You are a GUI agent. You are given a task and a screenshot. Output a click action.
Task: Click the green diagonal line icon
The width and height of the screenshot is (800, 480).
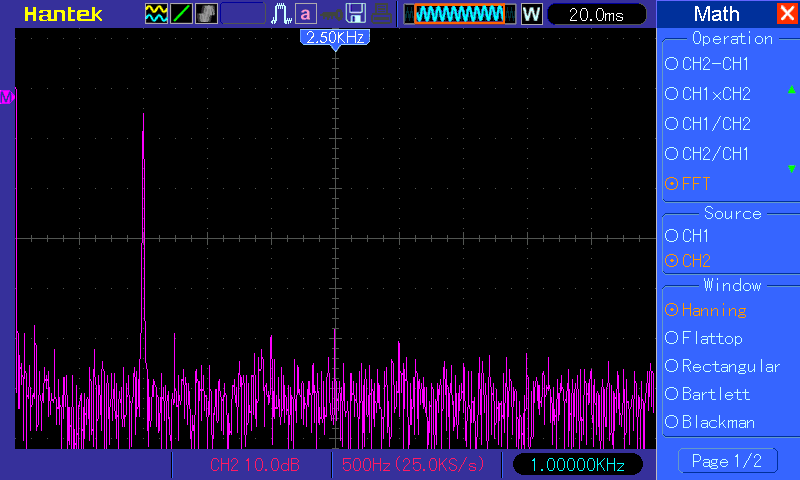(x=181, y=14)
